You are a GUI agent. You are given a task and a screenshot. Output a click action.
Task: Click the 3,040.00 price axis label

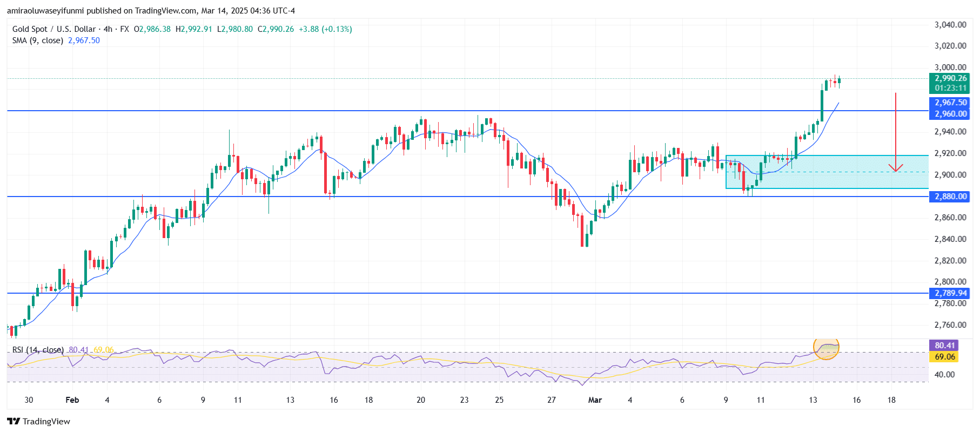(950, 25)
